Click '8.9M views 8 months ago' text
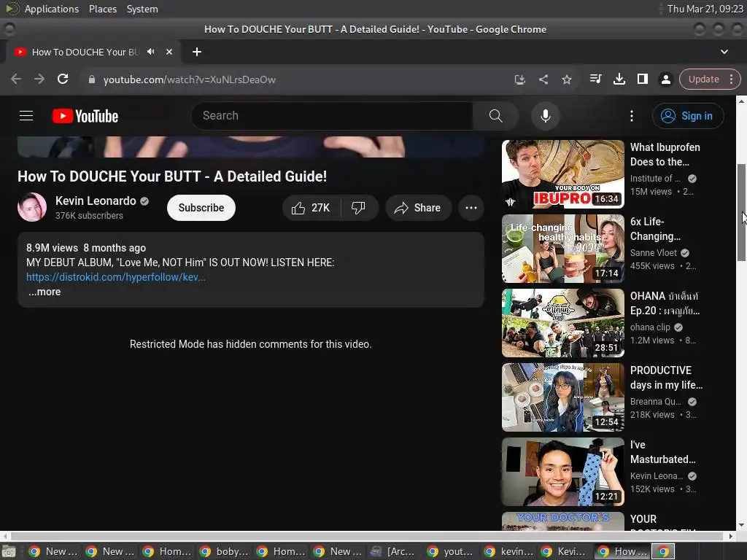The height and width of the screenshot is (560, 747). pyautogui.click(x=86, y=248)
